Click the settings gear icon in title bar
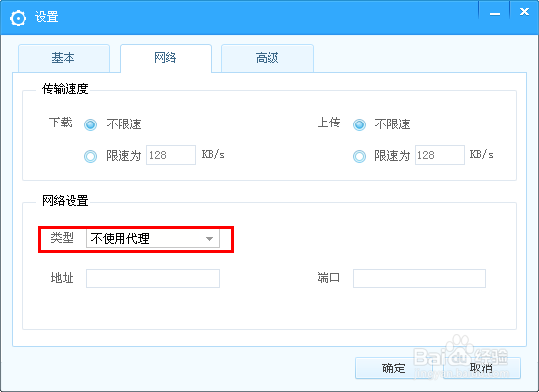Viewport: 539px width, 392px height. (x=18, y=18)
